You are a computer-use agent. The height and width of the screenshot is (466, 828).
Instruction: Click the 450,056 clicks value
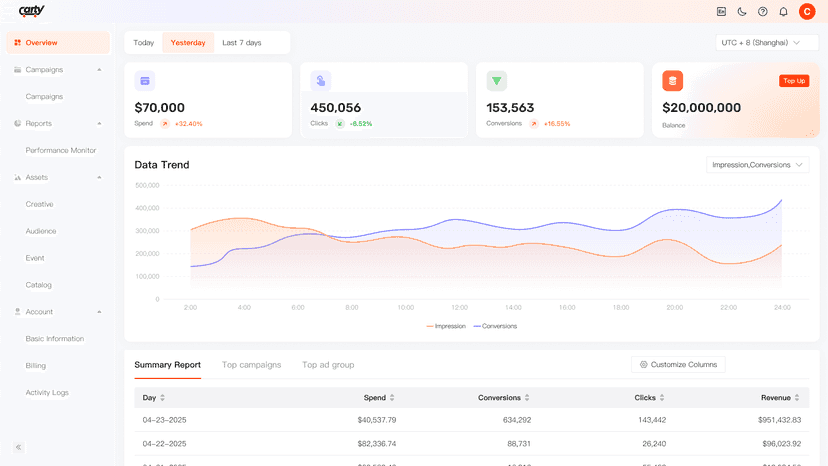[x=335, y=108]
